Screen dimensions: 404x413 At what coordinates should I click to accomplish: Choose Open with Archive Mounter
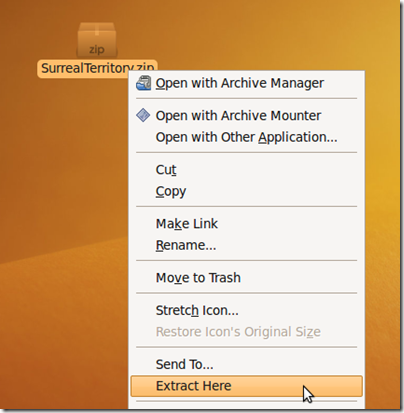247,115
